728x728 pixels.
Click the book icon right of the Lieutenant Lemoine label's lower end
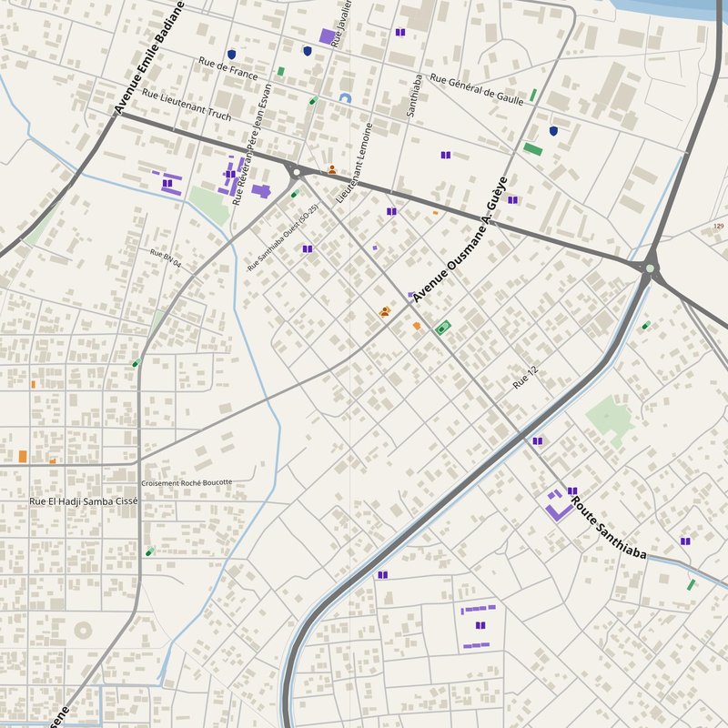pyautogui.click(x=392, y=212)
